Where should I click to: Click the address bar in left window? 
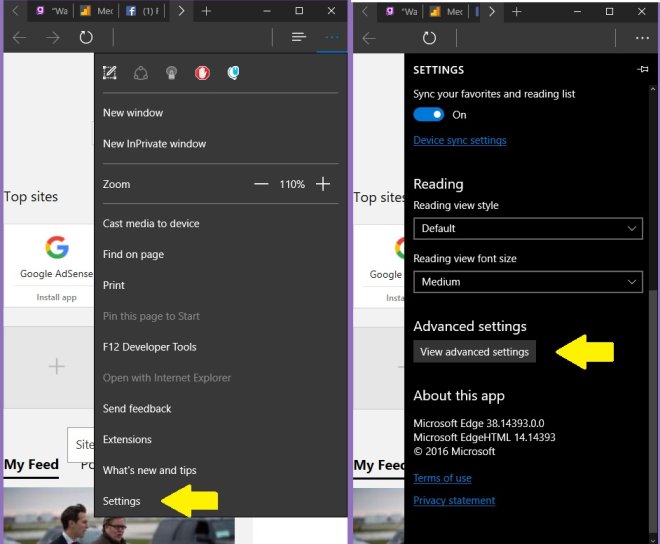(x=193, y=38)
